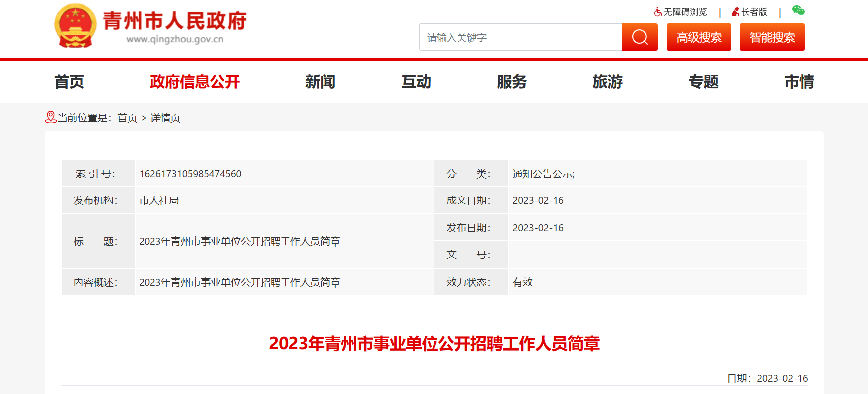Click the 发布机构 label cell

point(98,200)
